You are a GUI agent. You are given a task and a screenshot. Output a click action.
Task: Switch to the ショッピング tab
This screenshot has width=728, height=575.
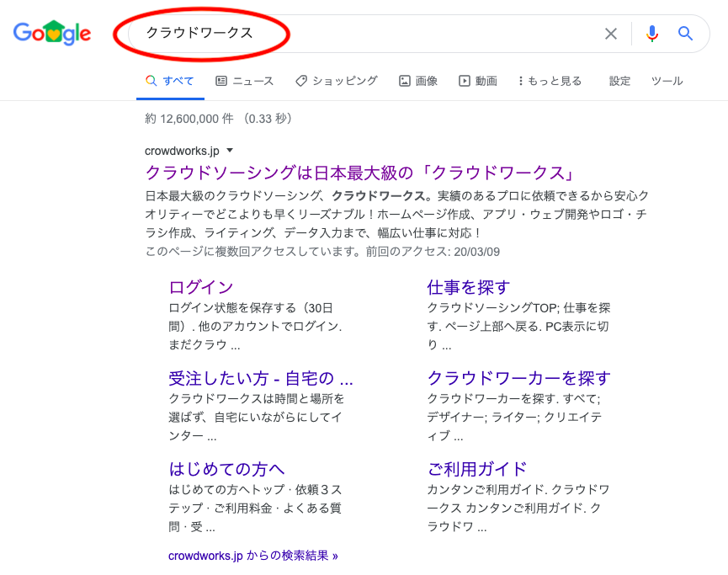point(337,81)
